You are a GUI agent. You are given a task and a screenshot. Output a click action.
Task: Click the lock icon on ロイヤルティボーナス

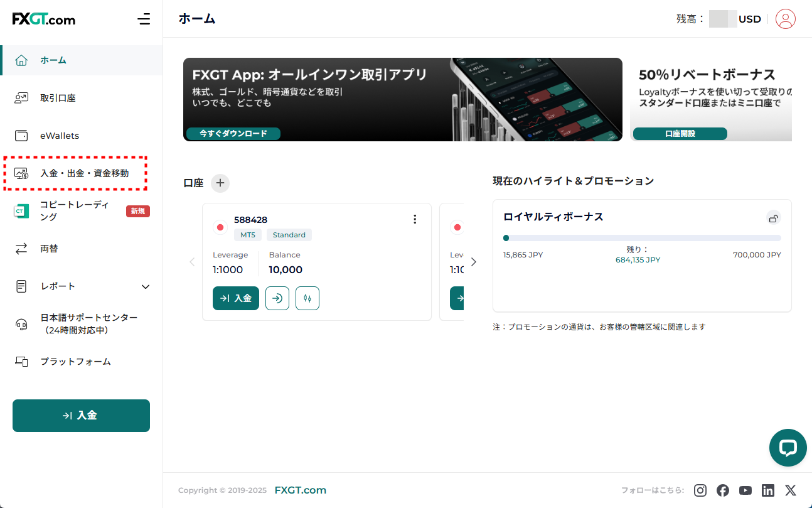point(774,218)
